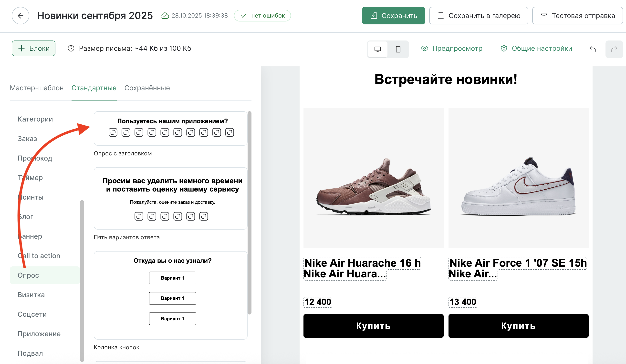Click the redo arrow icon
Image resolution: width=626 pixels, height=364 pixels.
coord(614,49)
